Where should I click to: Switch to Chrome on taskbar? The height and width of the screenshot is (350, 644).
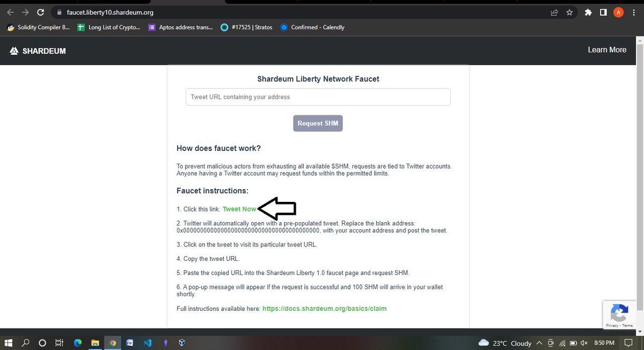[112, 342]
